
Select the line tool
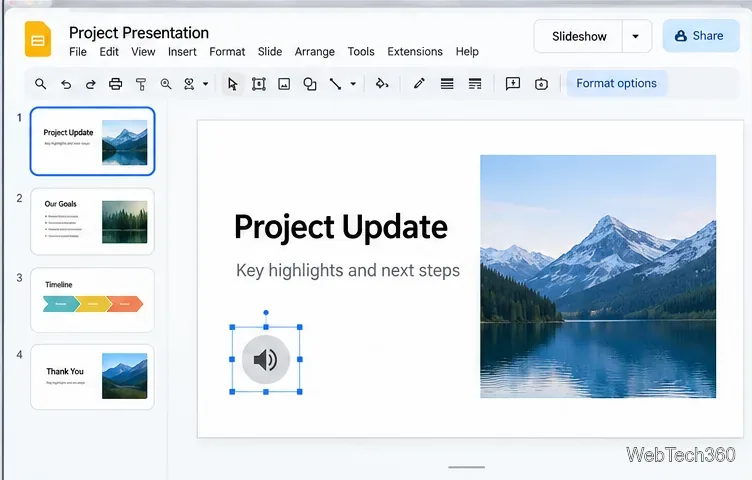click(x=335, y=84)
